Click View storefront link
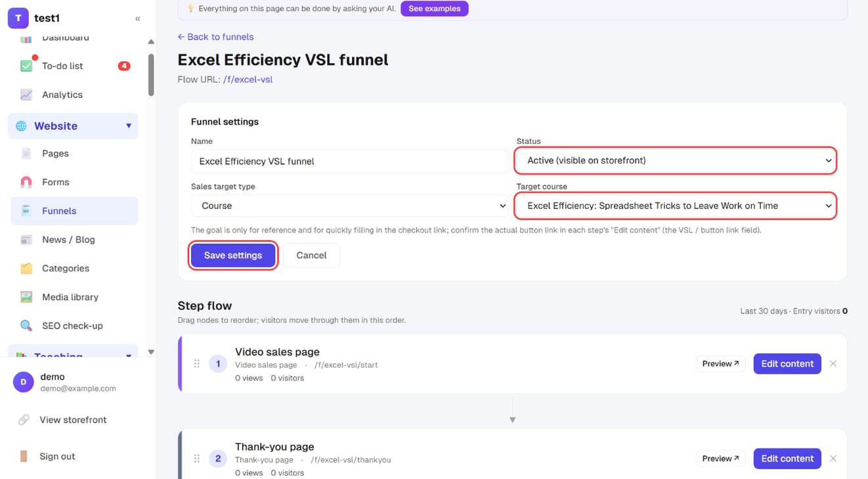The image size is (868, 479). [x=73, y=420]
